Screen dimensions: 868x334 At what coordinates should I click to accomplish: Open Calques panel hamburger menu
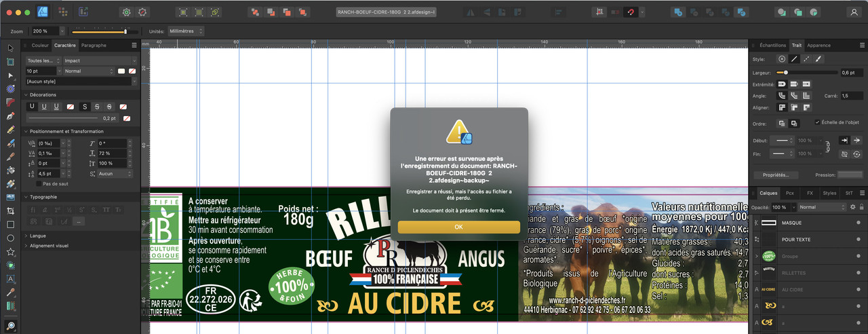coord(863,193)
